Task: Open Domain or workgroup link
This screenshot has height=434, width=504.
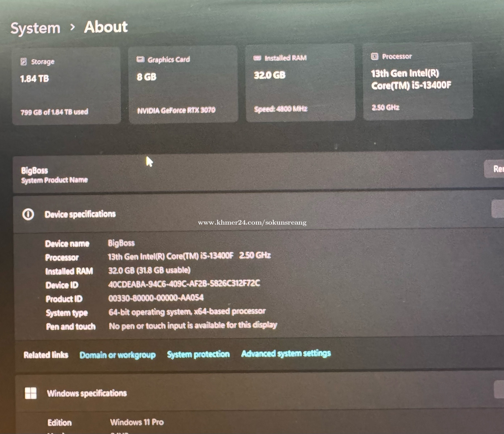Action: (118, 355)
